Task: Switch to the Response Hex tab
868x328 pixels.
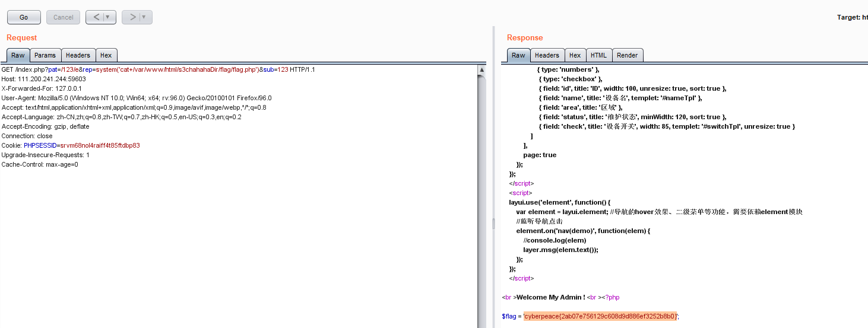Action: click(x=575, y=55)
